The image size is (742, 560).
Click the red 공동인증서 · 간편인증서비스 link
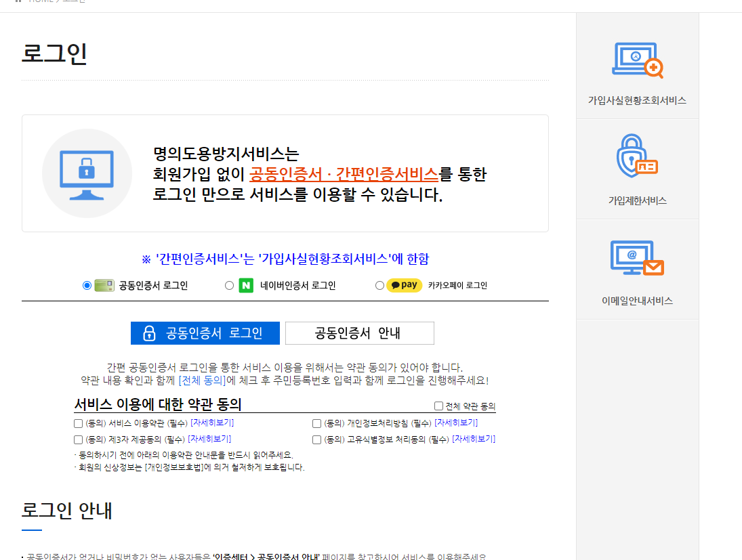344,175
